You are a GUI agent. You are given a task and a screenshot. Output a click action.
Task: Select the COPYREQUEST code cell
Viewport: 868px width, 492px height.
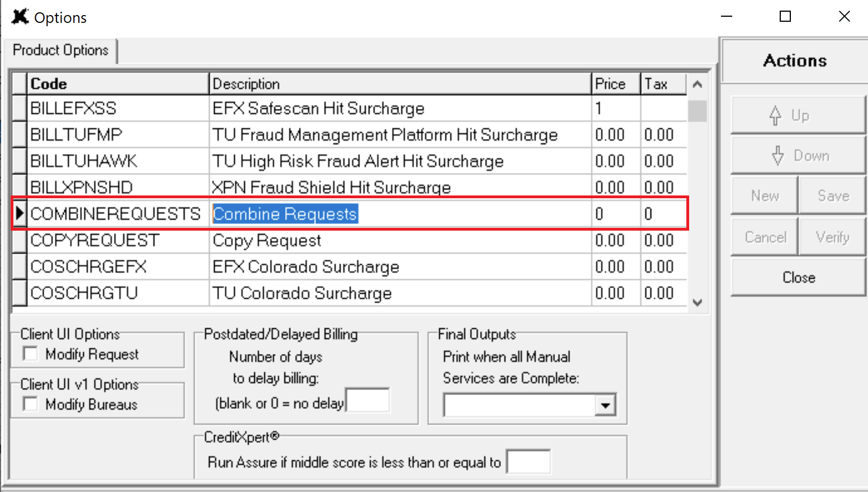coord(118,240)
